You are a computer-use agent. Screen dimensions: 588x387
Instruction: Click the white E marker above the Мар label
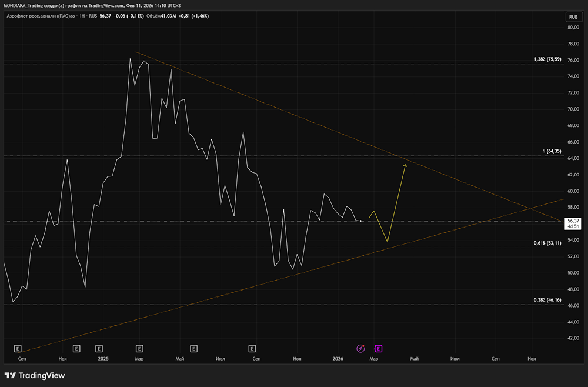(139, 349)
